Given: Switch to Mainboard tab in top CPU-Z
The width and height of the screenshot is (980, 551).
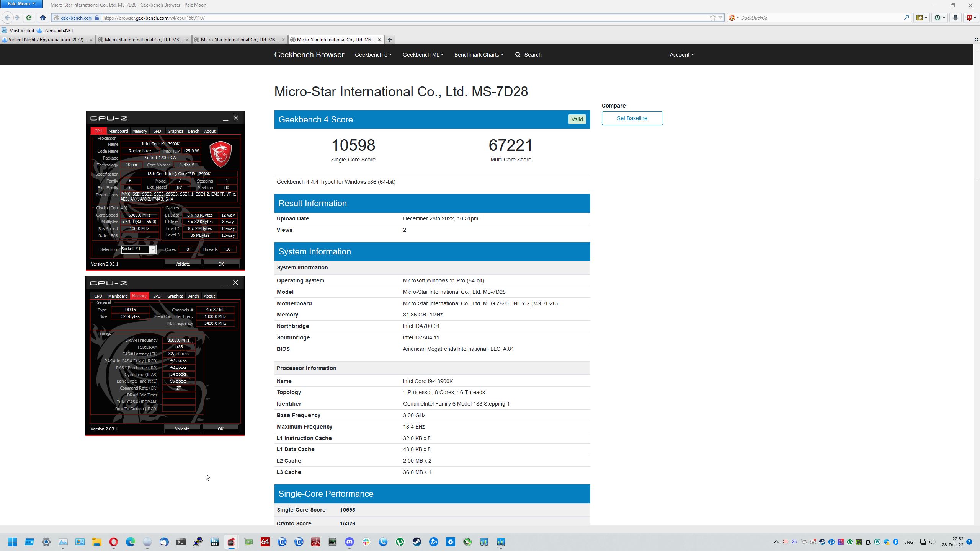Looking at the screenshot, I should [118, 131].
